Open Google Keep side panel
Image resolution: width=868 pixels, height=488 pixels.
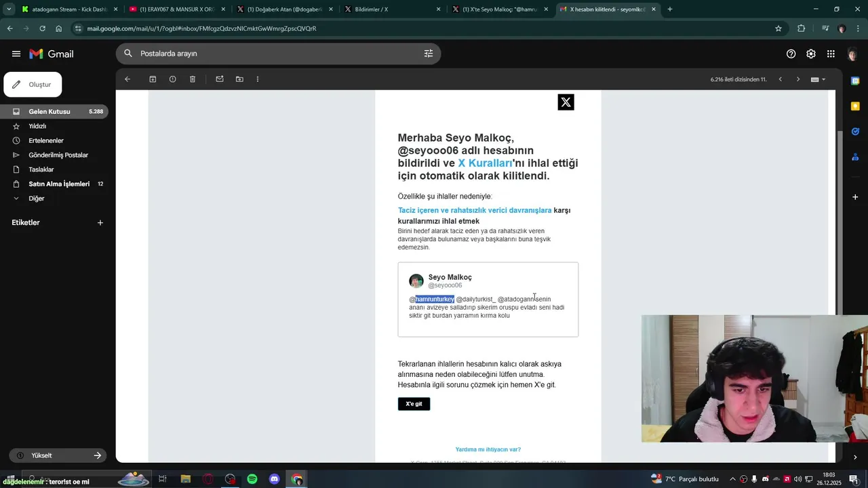(855, 106)
